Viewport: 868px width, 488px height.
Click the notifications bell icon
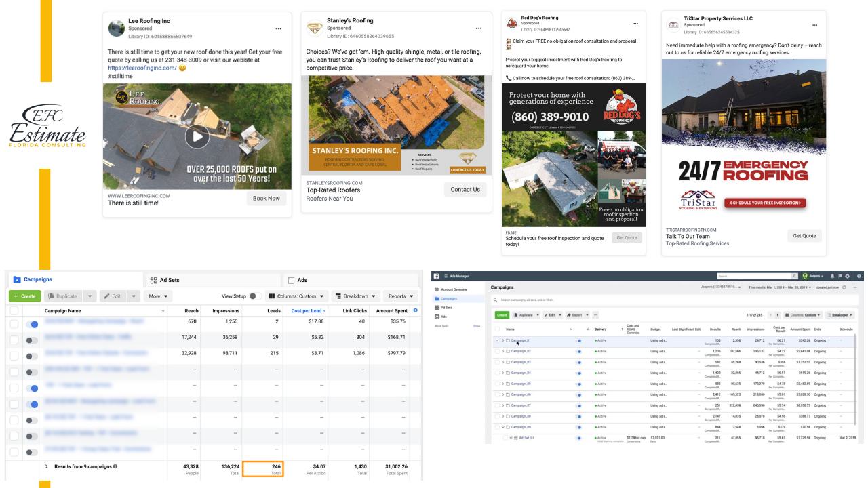(x=832, y=276)
